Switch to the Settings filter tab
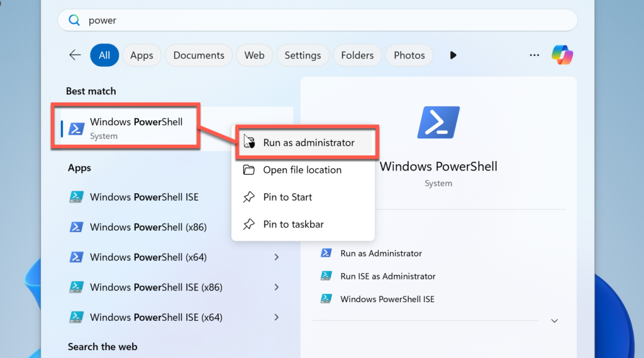Image resolution: width=644 pixels, height=358 pixels. point(303,55)
